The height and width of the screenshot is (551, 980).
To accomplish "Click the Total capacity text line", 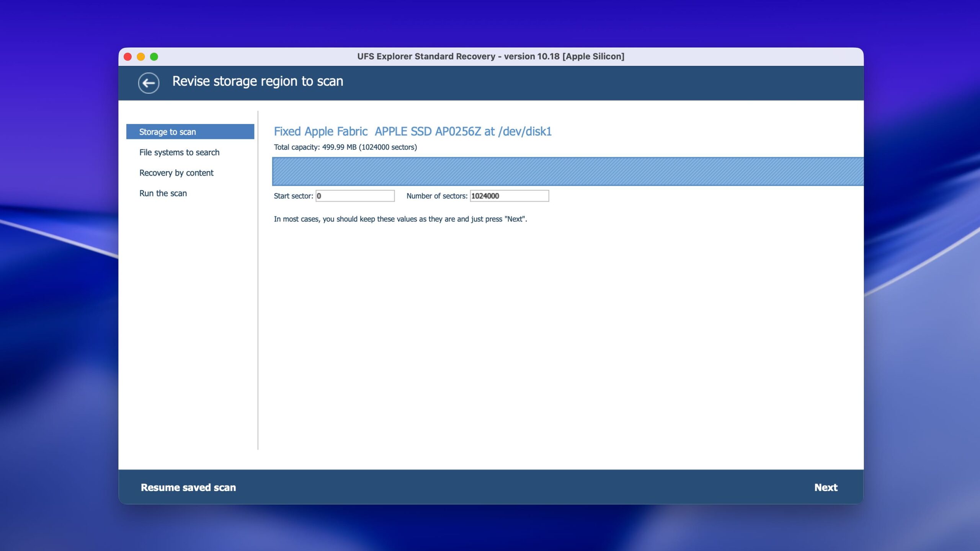I will (345, 147).
